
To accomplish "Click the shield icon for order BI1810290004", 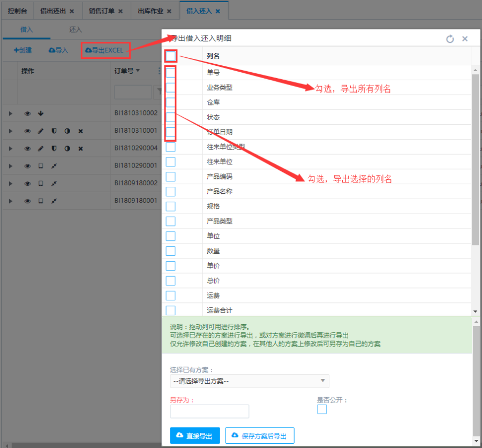I will (x=54, y=148).
